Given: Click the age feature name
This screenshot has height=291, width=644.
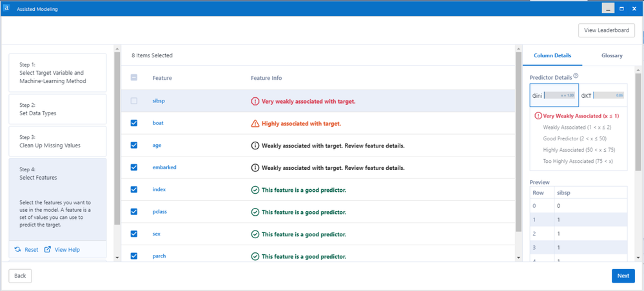Looking at the screenshot, I should [157, 145].
